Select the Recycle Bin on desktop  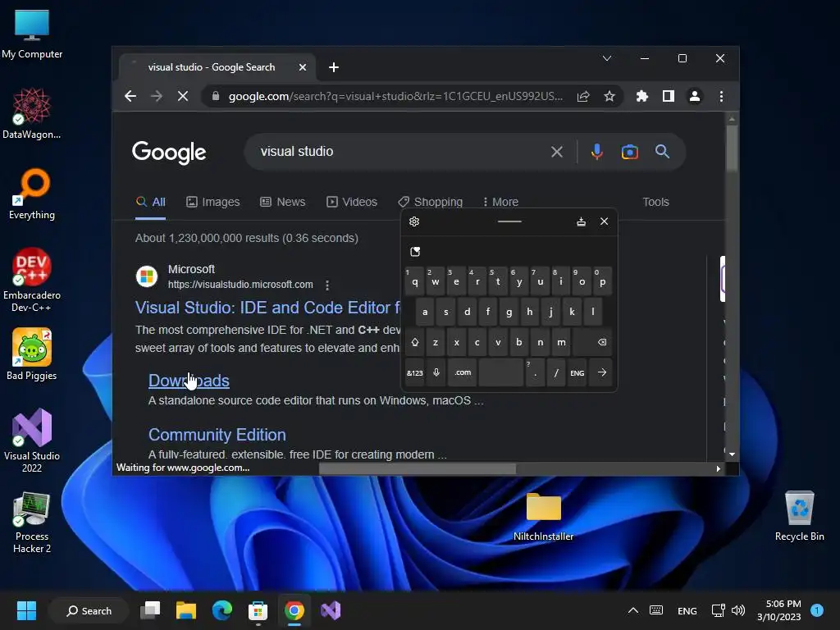pos(799,516)
